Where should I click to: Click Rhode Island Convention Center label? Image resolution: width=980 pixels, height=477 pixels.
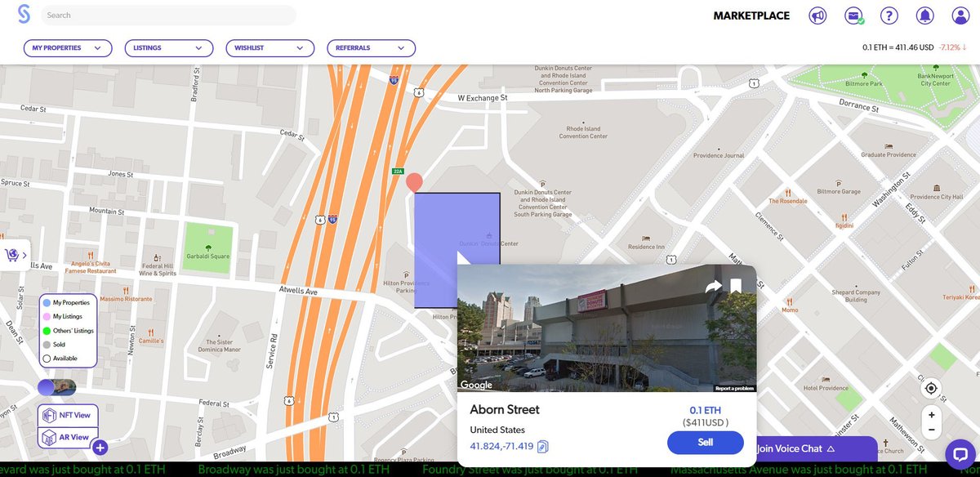[x=583, y=132]
